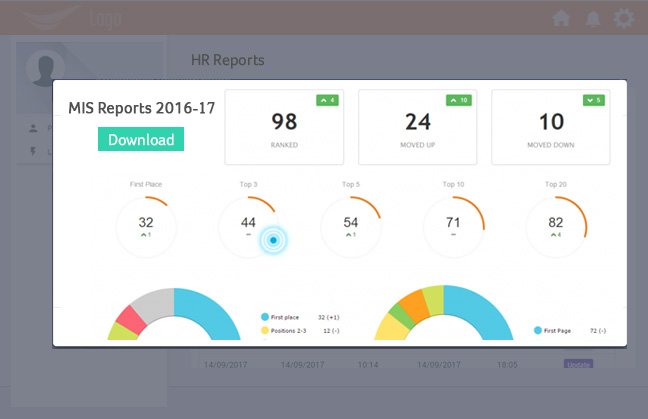Click the blue First place legend dot

(x=265, y=317)
